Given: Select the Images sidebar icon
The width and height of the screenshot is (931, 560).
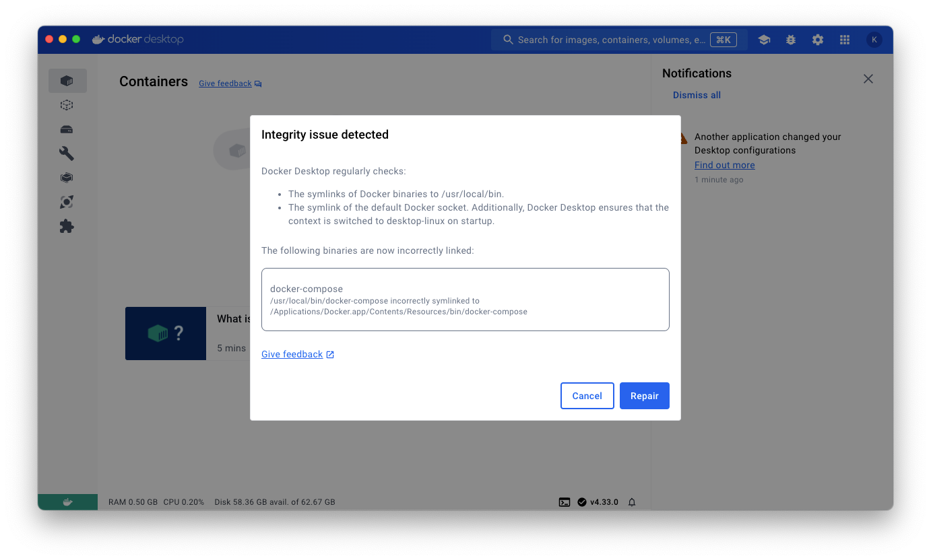Looking at the screenshot, I should [67, 104].
